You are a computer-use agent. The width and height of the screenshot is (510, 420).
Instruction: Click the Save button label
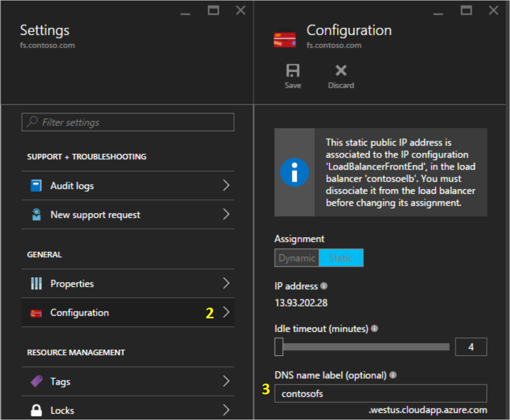point(293,86)
